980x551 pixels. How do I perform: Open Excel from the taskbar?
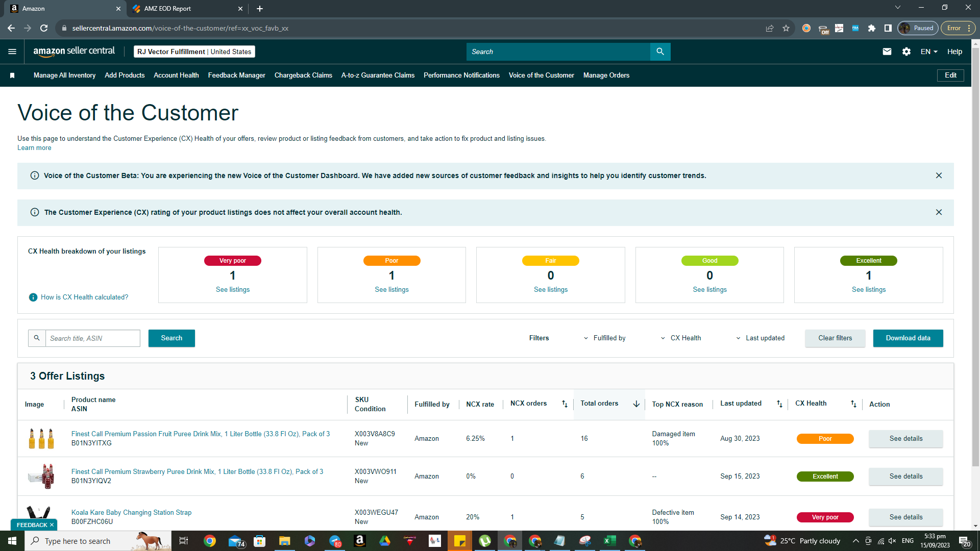point(609,541)
